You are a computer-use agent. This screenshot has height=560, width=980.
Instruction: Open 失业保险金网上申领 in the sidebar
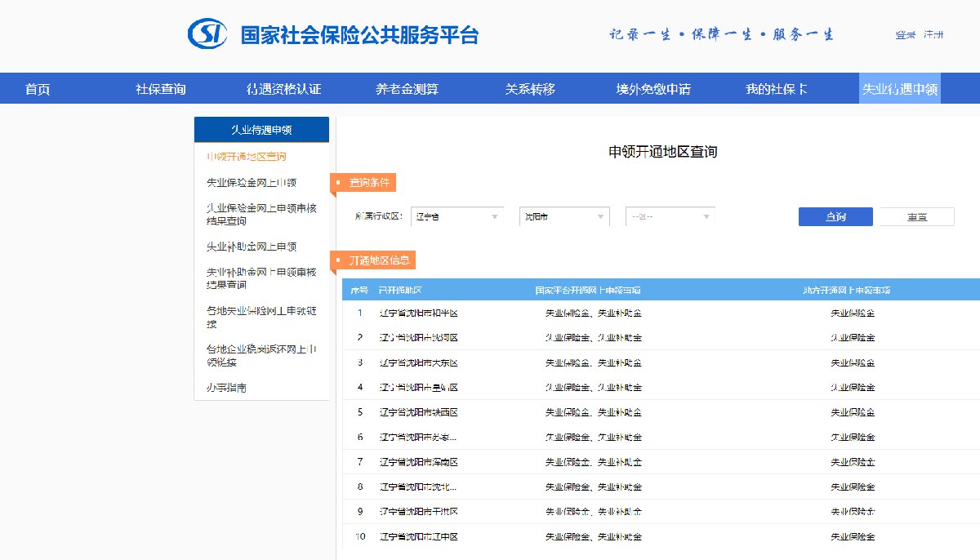pos(252,183)
